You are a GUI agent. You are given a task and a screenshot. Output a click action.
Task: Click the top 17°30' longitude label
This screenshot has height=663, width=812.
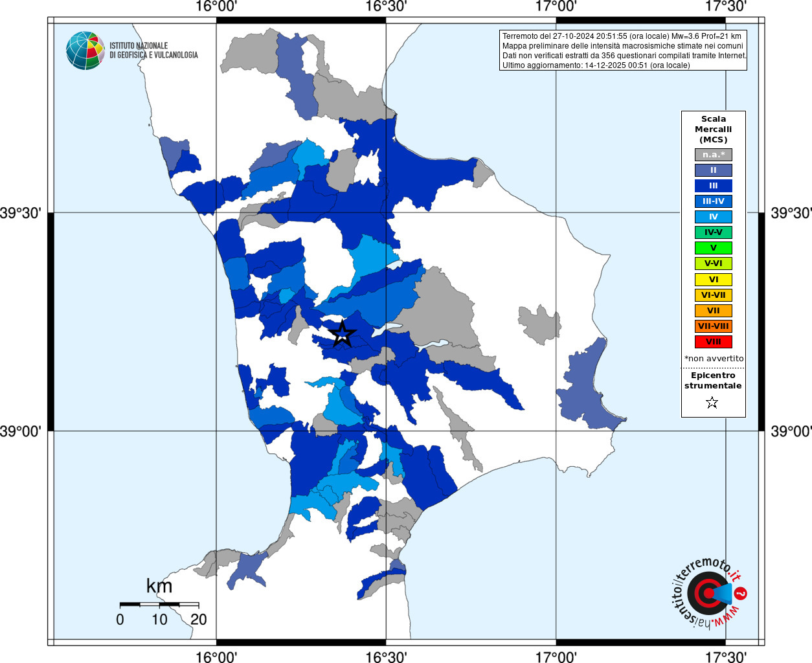pyautogui.click(x=725, y=6)
